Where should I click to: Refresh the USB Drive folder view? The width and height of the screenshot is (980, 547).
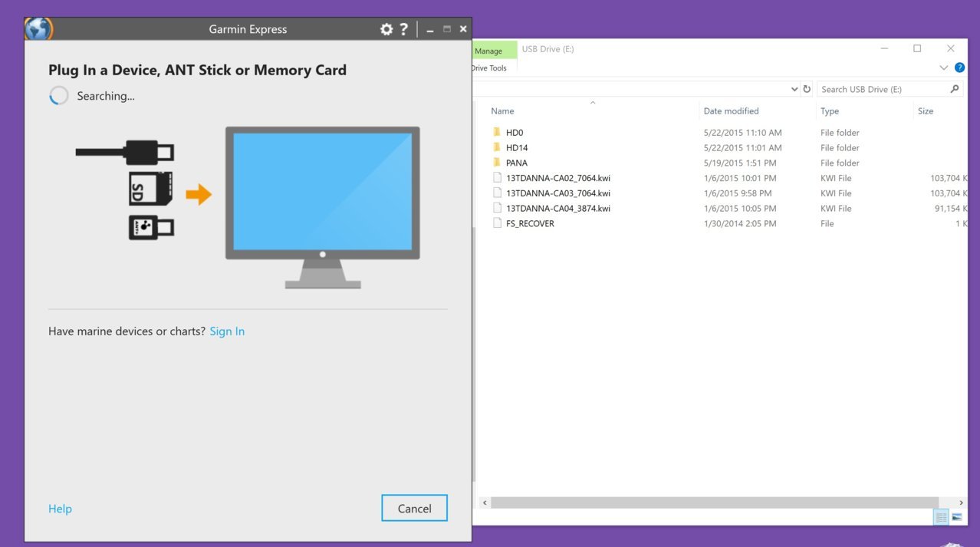point(807,89)
